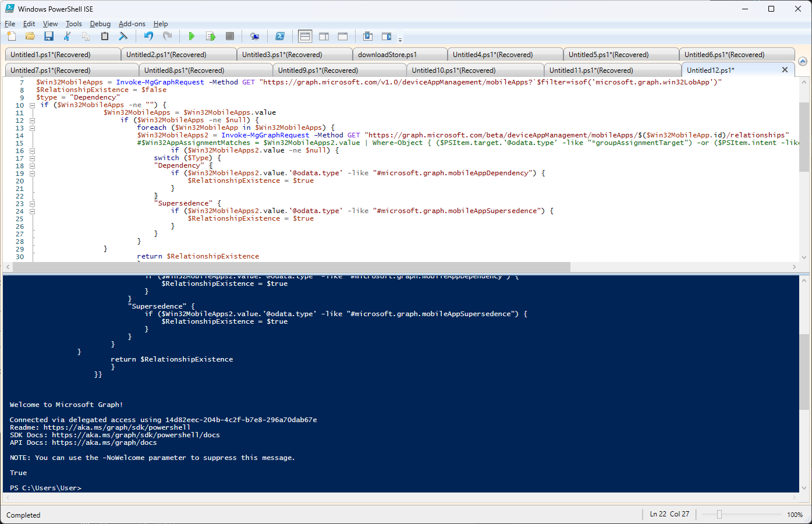
Task: Open the Edit menu
Action: (x=29, y=24)
